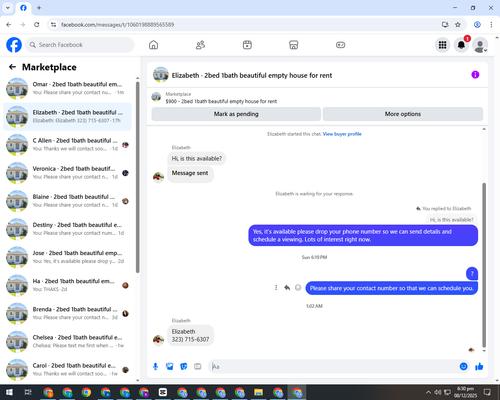
Task: Open the Notifications bell
Action: tap(461, 45)
